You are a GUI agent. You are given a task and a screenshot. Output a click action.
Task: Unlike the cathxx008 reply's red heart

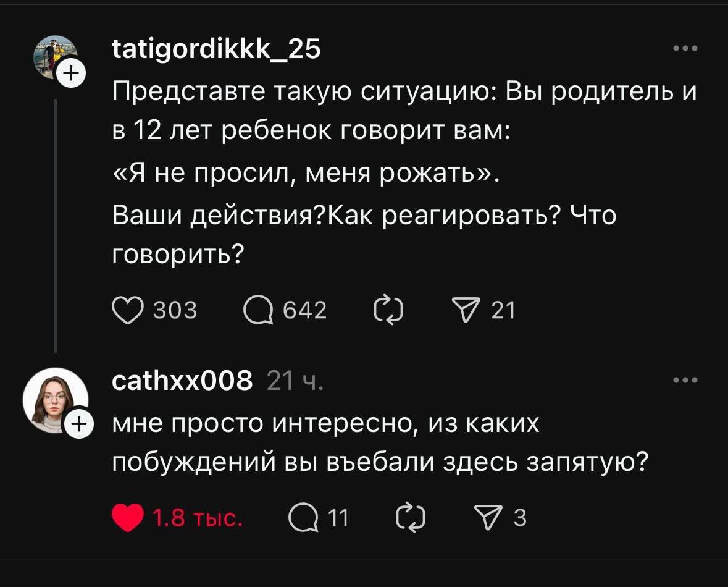pos(127,518)
